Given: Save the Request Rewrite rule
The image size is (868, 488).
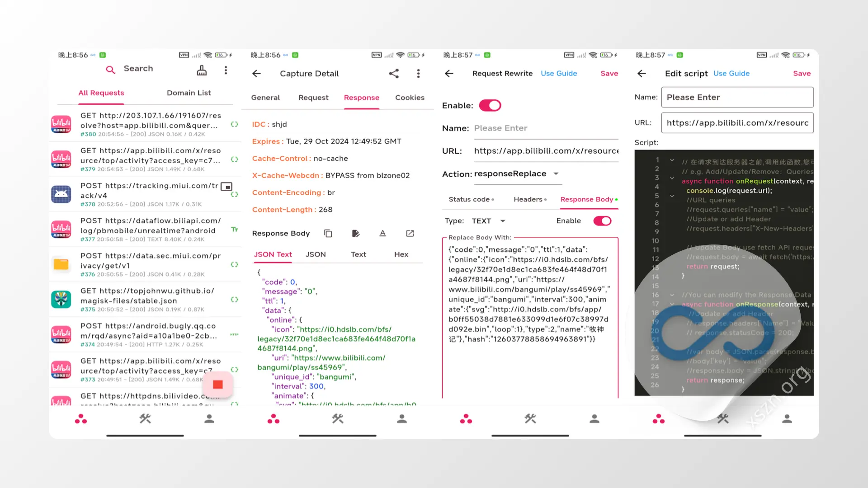Looking at the screenshot, I should pos(609,74).
